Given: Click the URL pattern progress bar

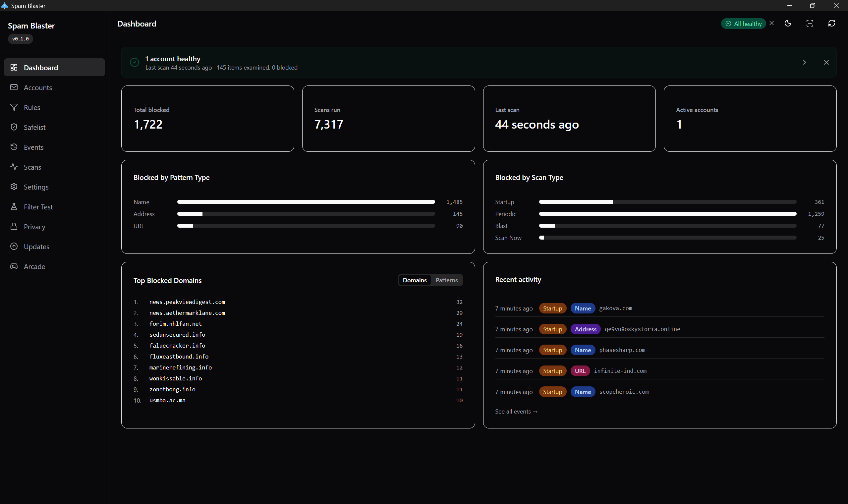Looking at the screenshot, I should [x=306, y=226].
